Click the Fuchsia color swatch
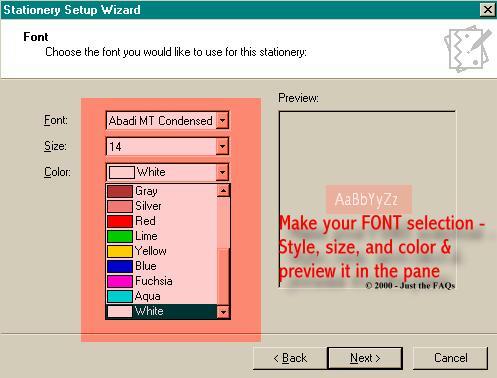497x378 pixels. 120,281
